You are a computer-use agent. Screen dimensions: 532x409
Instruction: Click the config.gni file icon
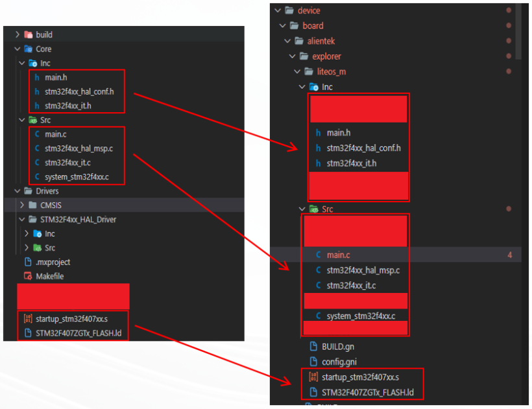[313, 362]
